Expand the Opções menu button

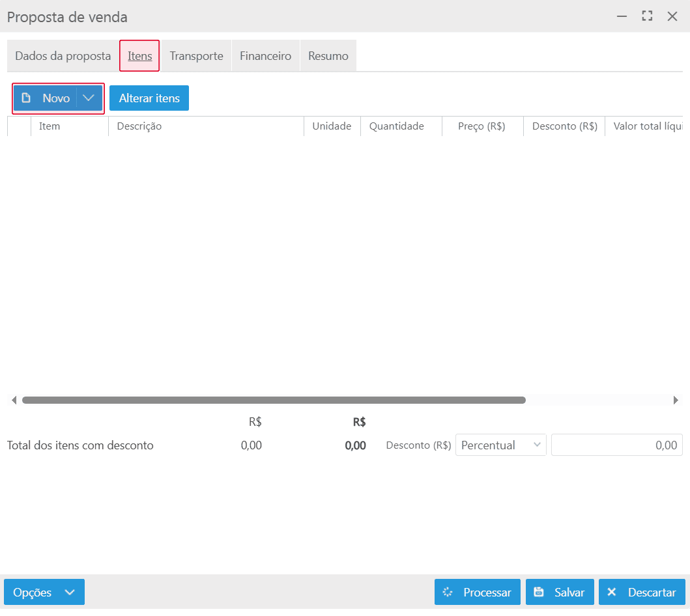click(44, 593)
